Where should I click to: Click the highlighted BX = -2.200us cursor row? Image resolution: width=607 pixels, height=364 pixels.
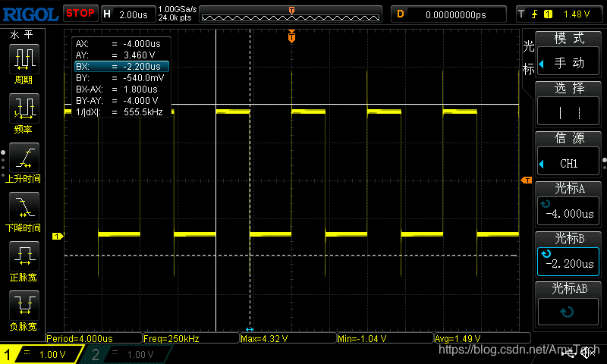(x=121, y=66)
